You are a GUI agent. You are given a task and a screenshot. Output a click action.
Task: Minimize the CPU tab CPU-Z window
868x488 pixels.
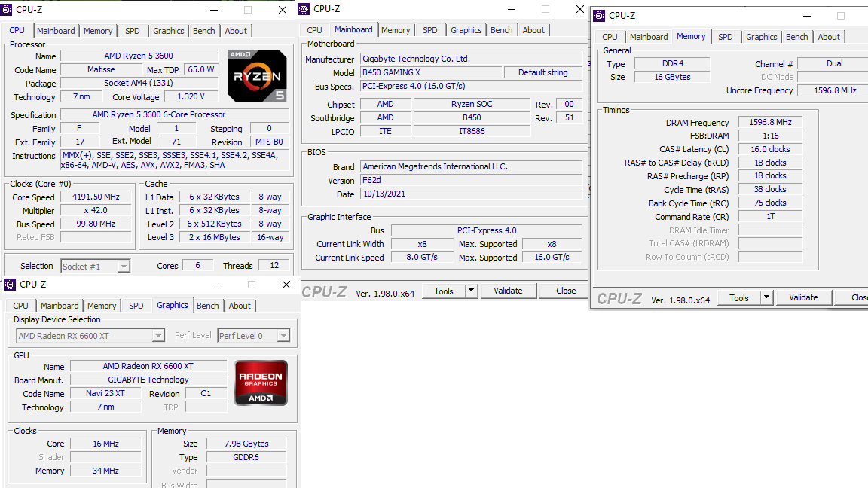coord(214,10)
